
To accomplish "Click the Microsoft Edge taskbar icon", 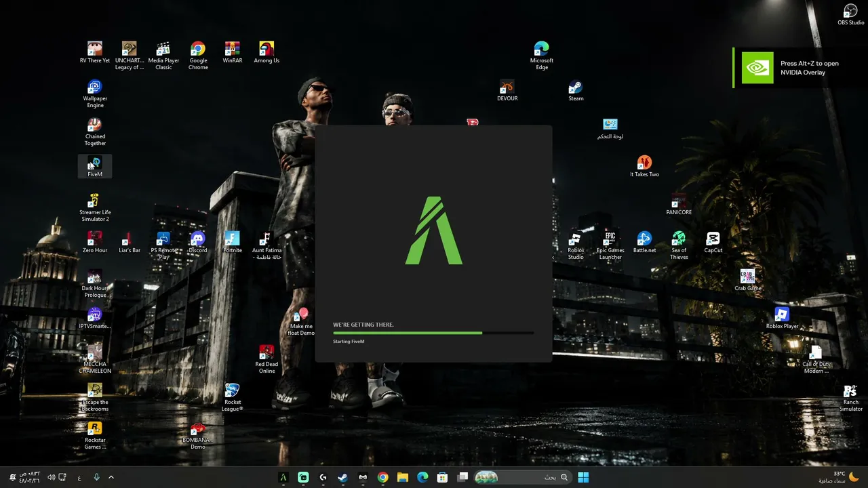I will click(x=422, y=477).
